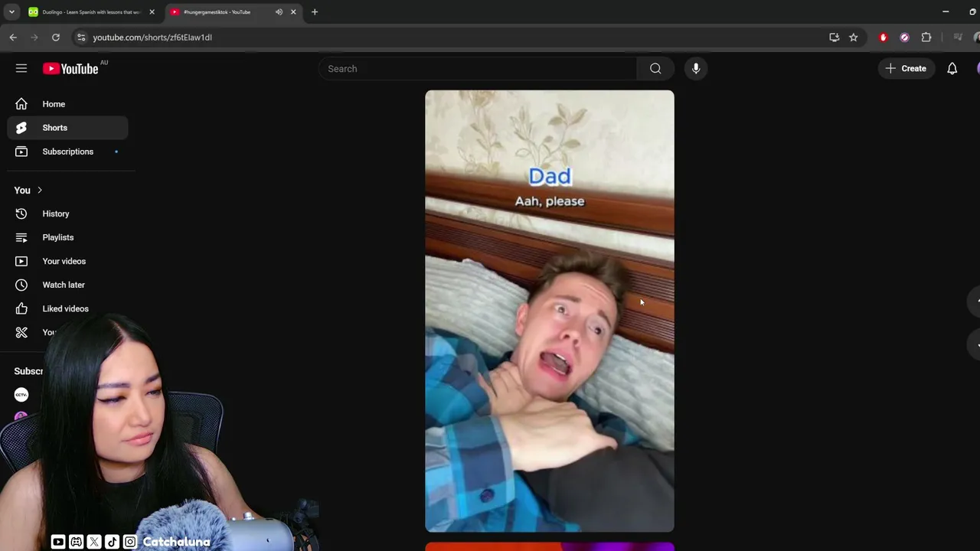The image size is (980, 551).
Task: Click the purple circular extension icon
Action: click(904, 37)
